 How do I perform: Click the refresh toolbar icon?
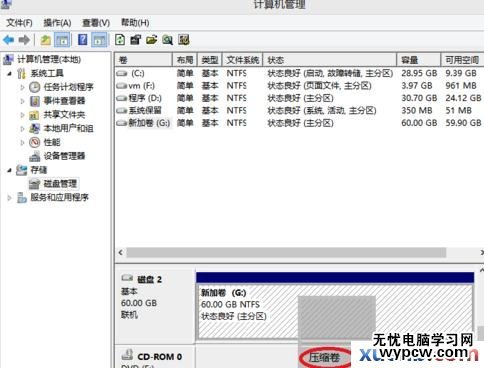(120, 40)
